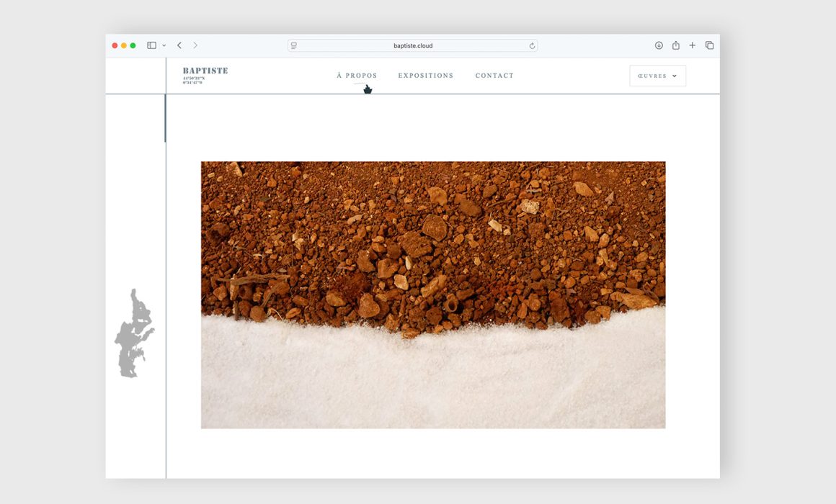The image size is (836, 504).
Task: Click the baptiste.cloud address field
Action: 413,45
